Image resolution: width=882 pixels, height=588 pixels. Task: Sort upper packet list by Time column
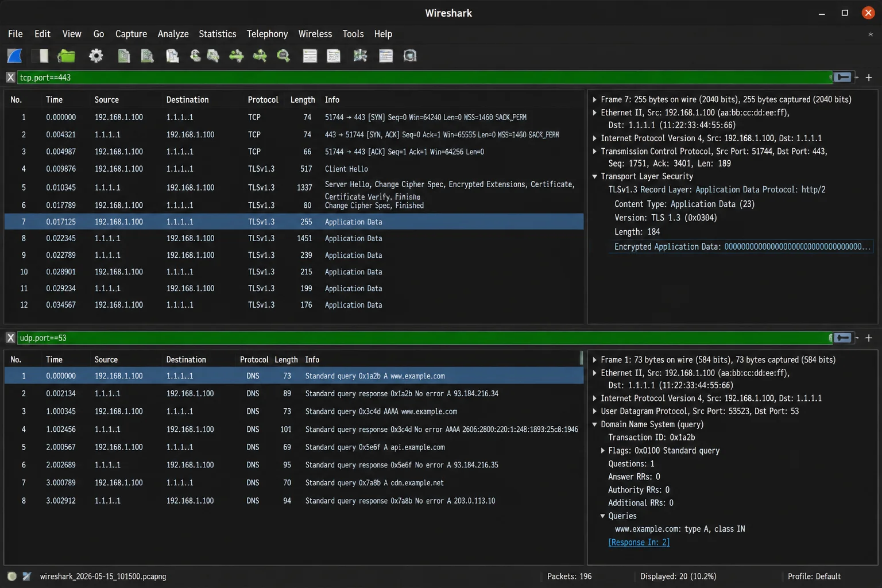[54, 100]
